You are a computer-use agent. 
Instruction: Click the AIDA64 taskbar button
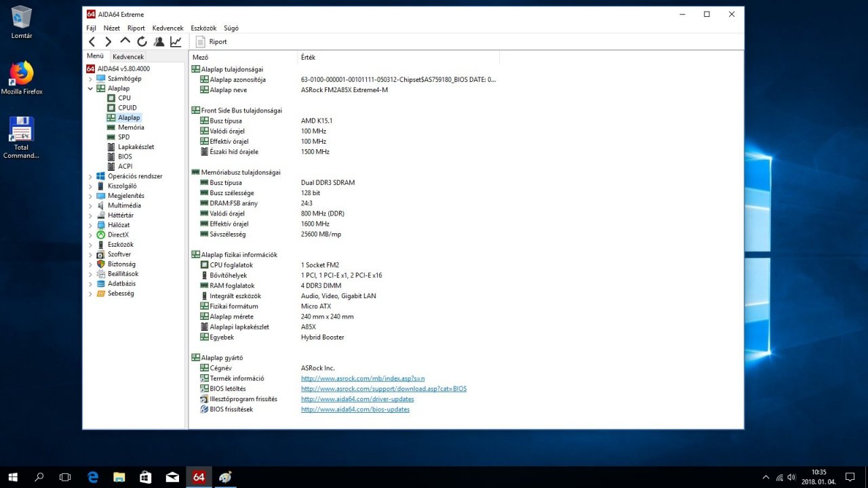click(199, 477)
